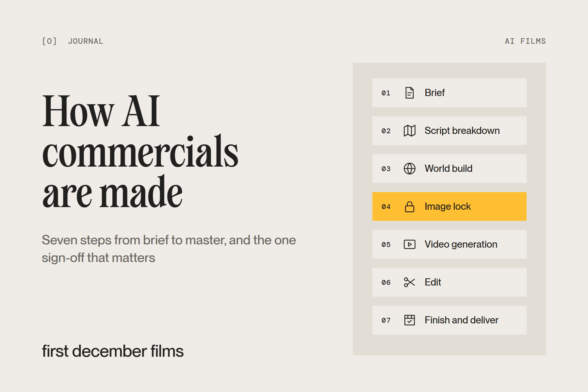Select the Script breakdown step label

[462, 131]
